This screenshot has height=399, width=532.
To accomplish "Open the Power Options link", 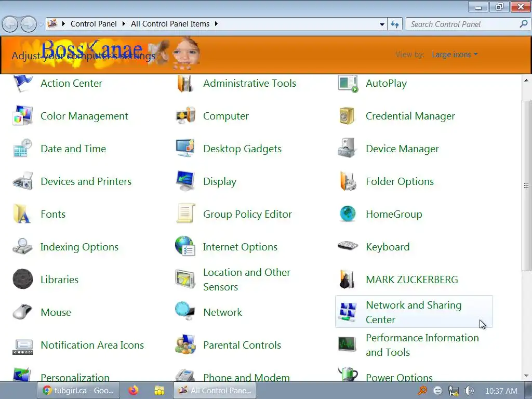I will (399, 377).
